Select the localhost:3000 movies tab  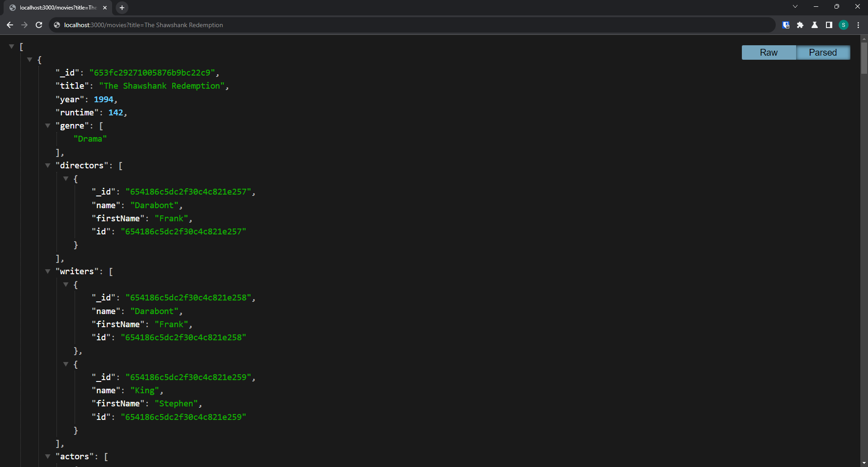point(57,8)
